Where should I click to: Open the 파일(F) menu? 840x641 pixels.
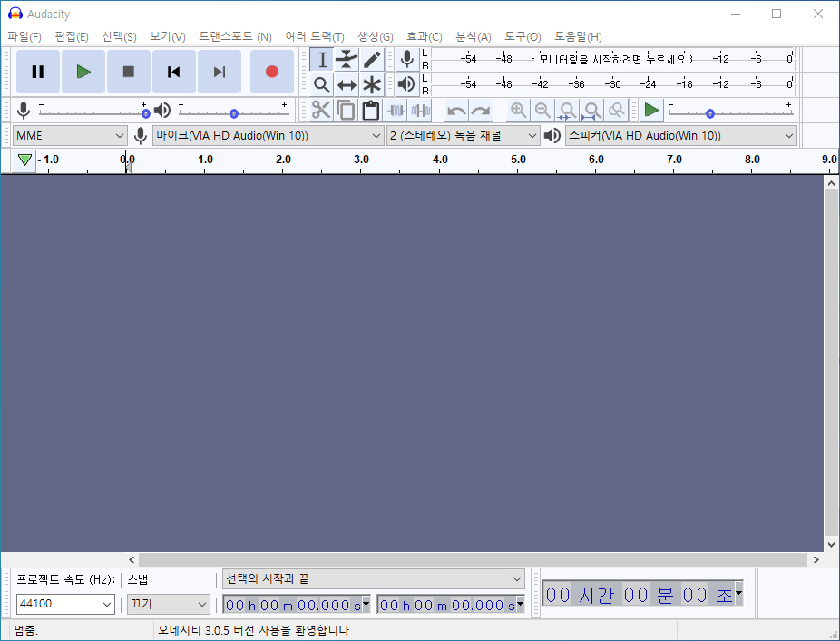[24, 36]
